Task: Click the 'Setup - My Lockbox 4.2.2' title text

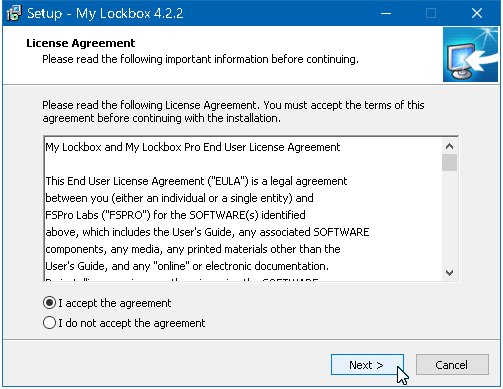Action: point(105,14)
